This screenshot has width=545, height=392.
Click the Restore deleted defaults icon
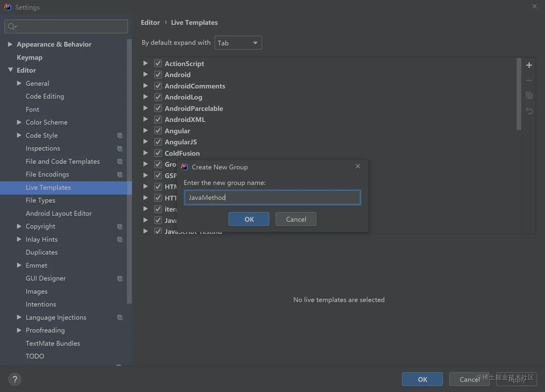click(x=529, y=111)
